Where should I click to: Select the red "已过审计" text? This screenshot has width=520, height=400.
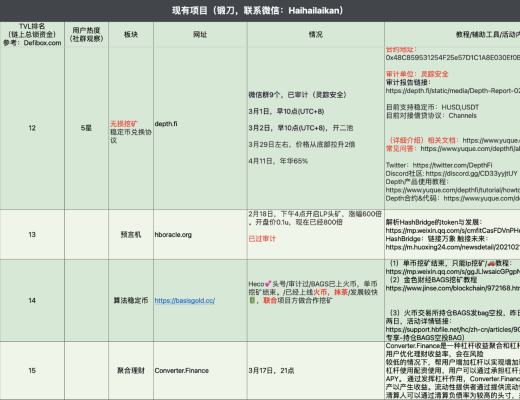(x=262, y=239)
